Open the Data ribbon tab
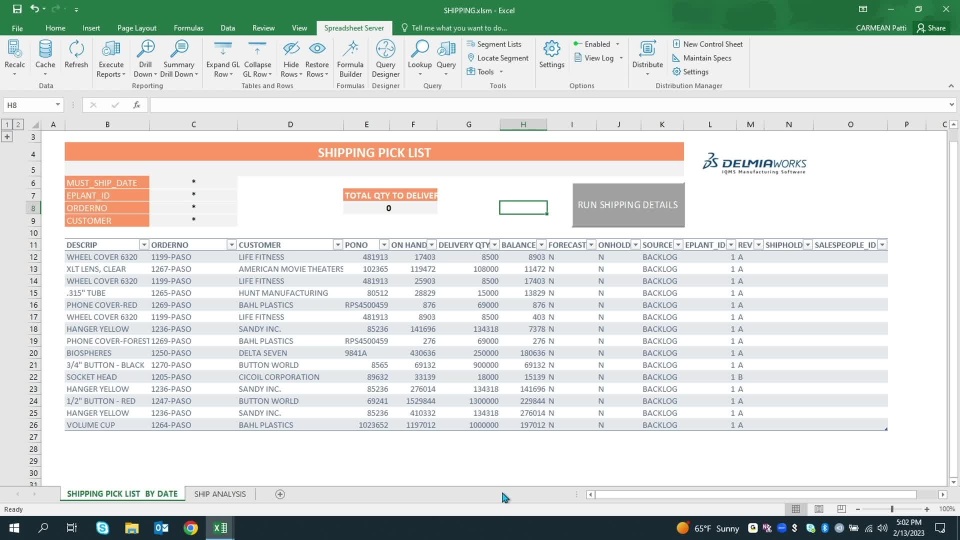960x540 pixels. [x=228, y=28]
